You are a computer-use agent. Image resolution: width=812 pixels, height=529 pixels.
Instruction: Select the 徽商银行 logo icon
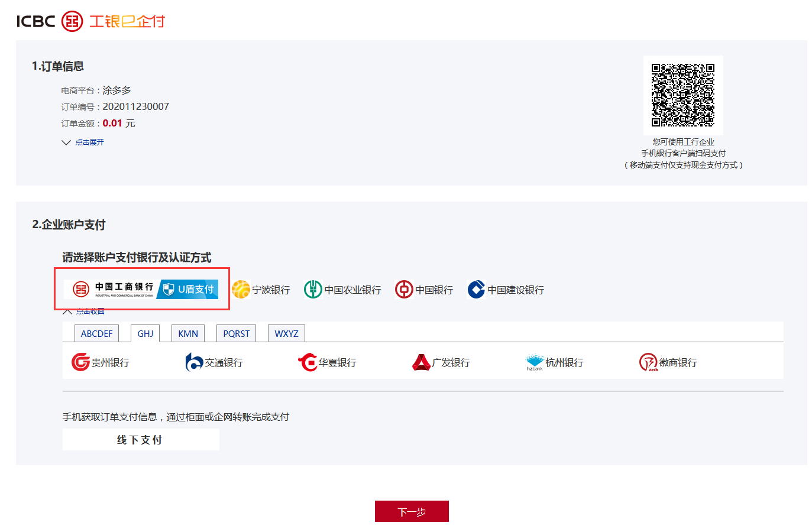(x=648, y=362)
